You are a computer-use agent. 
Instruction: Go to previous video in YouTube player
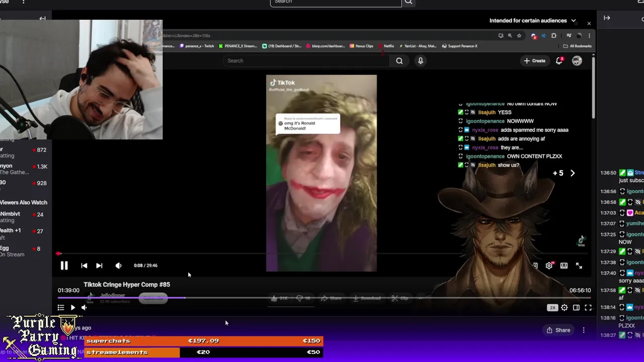coord(84,265)
